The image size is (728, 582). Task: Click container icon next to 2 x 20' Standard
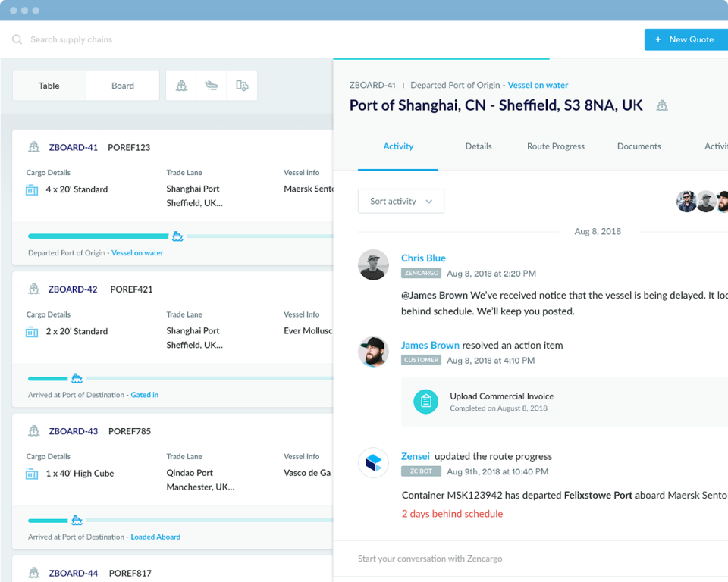click(32, 332)
